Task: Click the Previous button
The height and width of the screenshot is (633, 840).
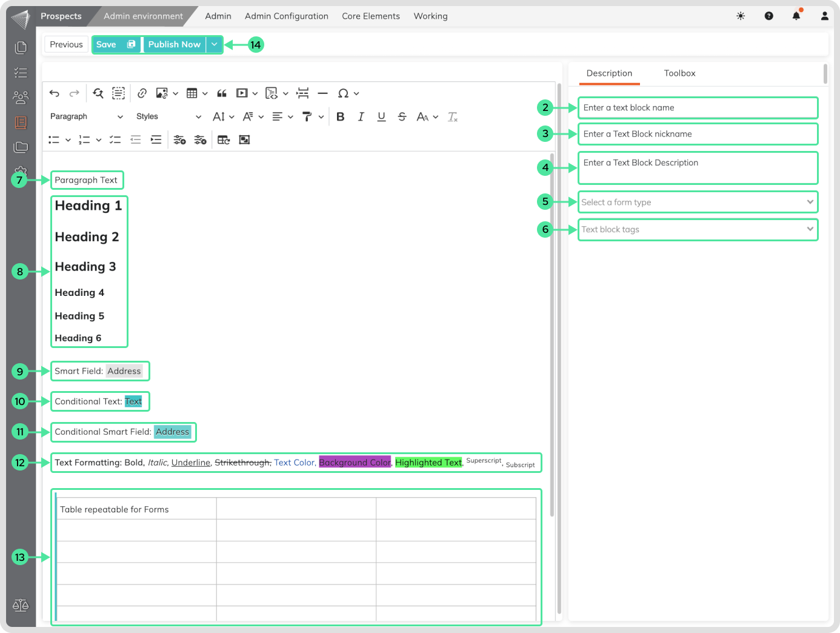Action: pos(66,44)
